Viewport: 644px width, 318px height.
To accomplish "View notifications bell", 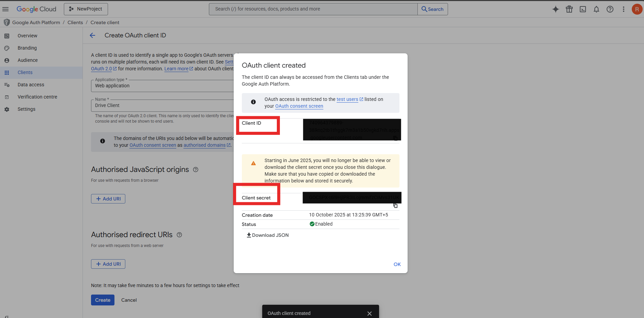I will click(596, 9).
